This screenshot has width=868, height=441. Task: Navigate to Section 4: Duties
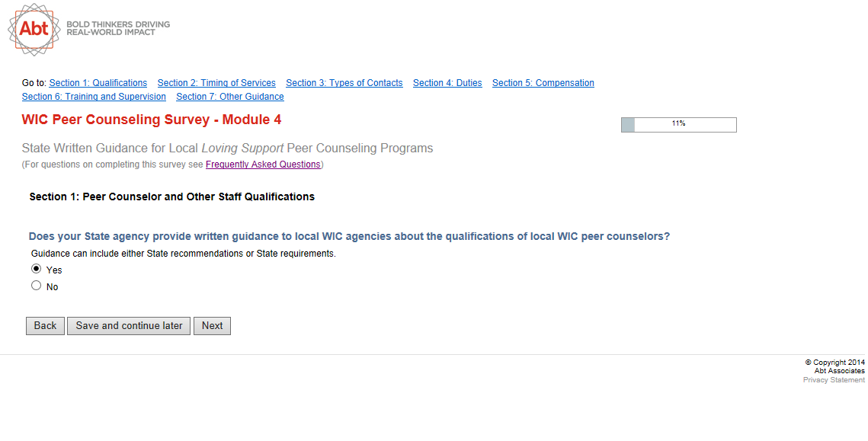447,83
